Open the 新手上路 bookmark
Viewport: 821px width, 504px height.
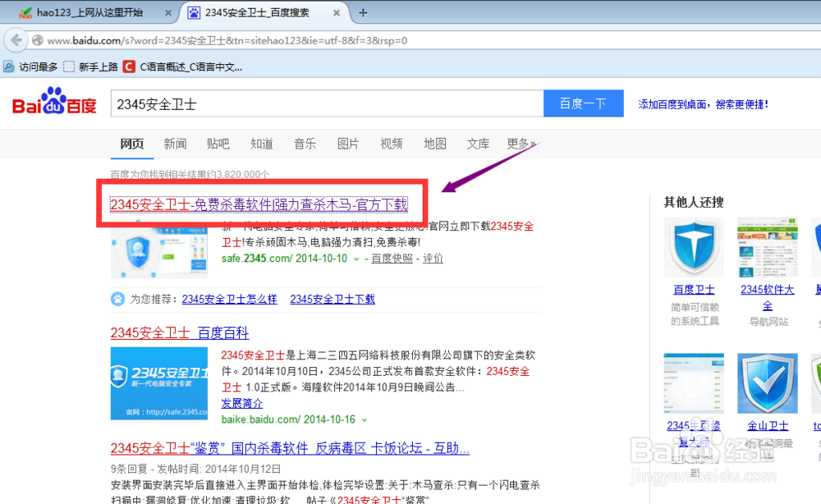click(x=90, y=67)
